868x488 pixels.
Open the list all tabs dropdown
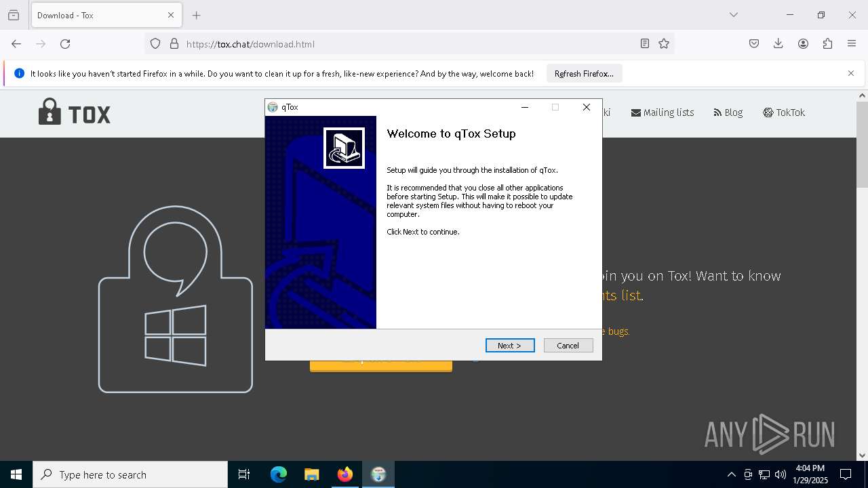[x=734, y=15]
